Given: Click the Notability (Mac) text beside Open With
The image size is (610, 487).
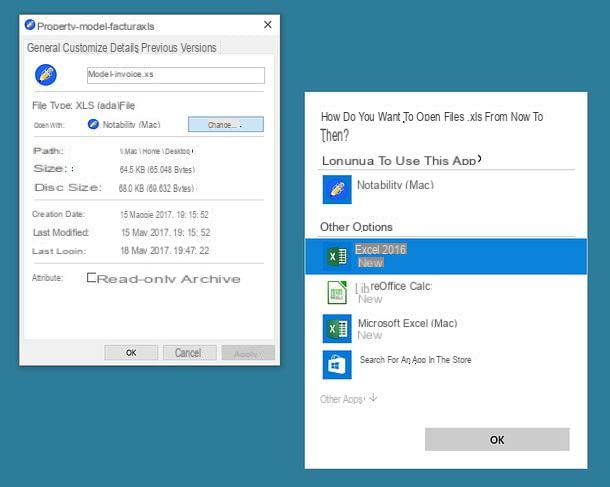Looking at the screenshot, I should click(x=131, y=124).
